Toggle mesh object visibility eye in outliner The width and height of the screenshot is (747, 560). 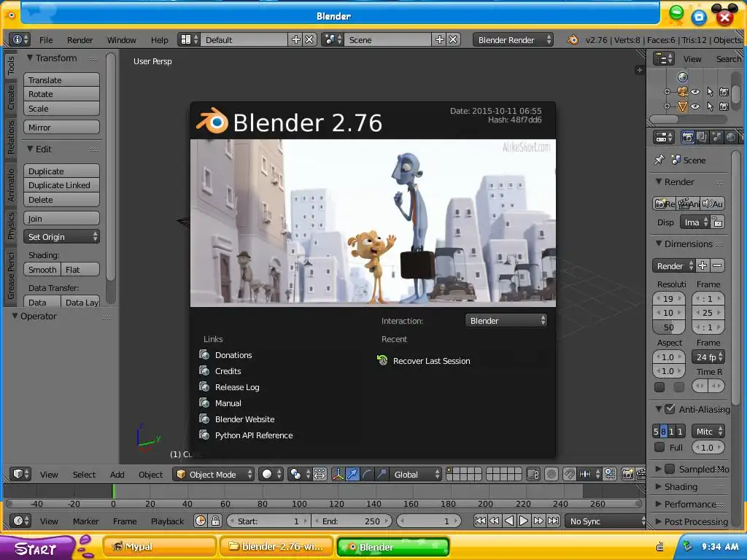(695, 106)
